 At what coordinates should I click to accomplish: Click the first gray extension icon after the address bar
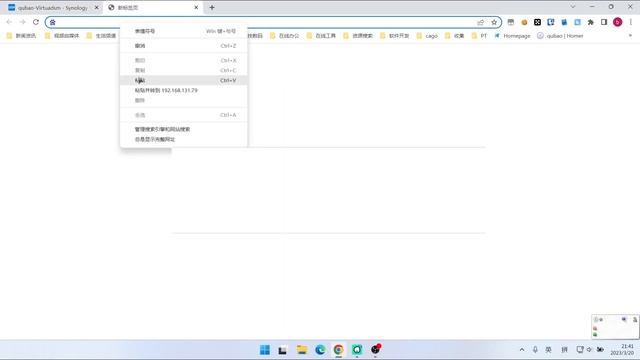pyautogui.click(x=511, y=22)
